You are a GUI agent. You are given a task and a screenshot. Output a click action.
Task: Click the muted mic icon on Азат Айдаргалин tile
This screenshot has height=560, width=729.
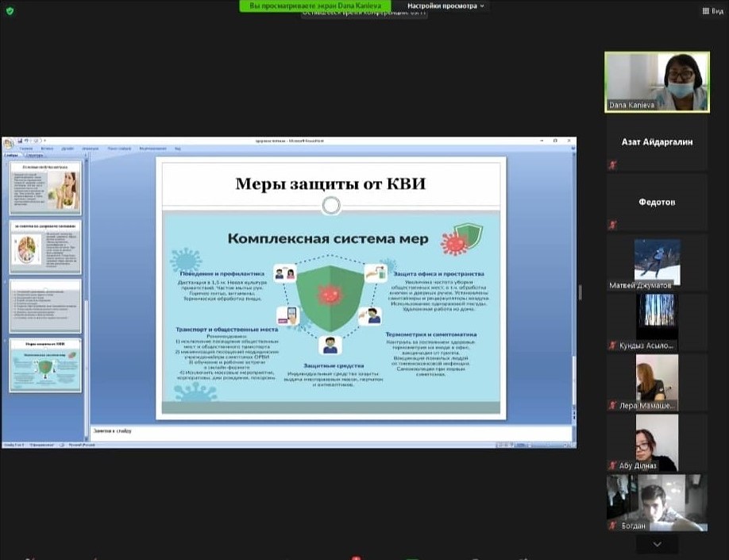click(612, 164)
